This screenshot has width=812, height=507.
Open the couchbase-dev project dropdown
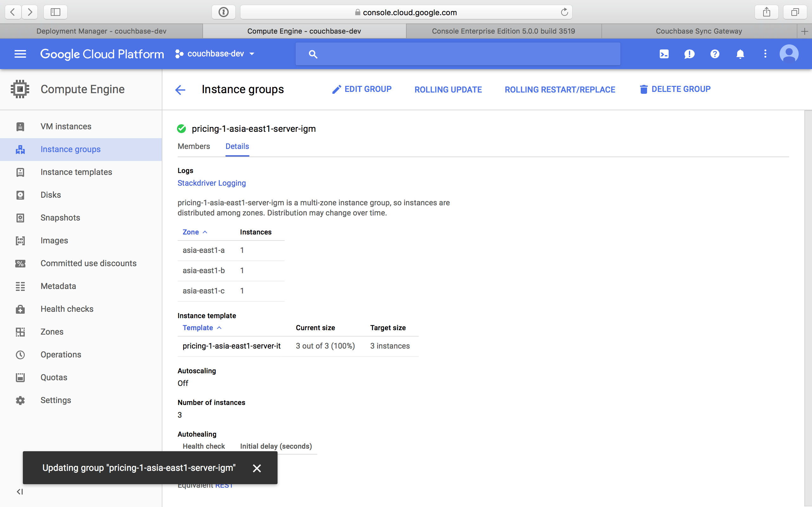[x=215, y=54]
